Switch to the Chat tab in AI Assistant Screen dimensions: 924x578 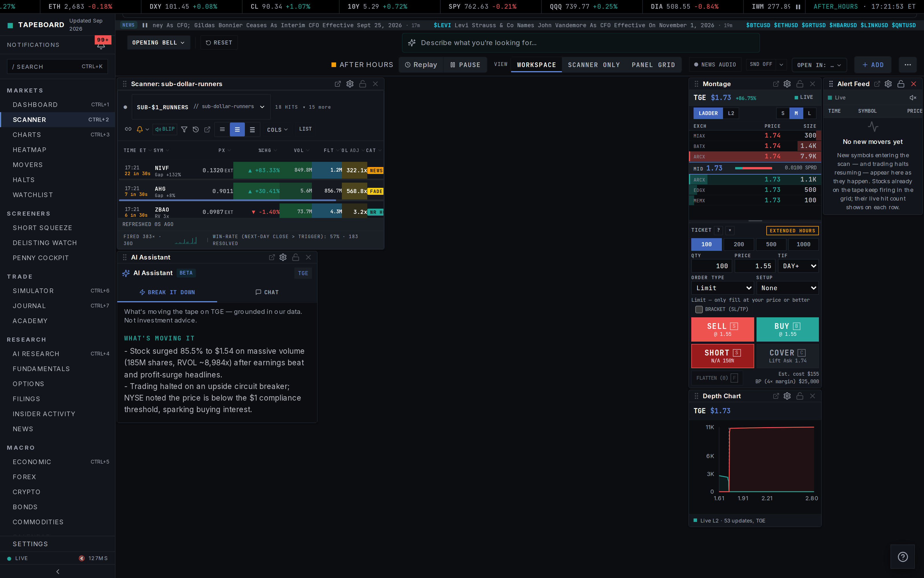pos(267,292)
